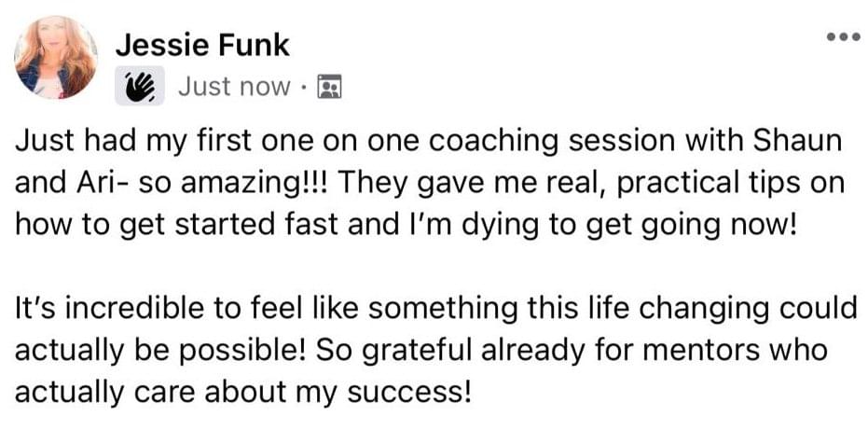The image size is (868, 431).
Task: Click the word success! at the post end
Action: pyautogui.click(x=409, y=394)
